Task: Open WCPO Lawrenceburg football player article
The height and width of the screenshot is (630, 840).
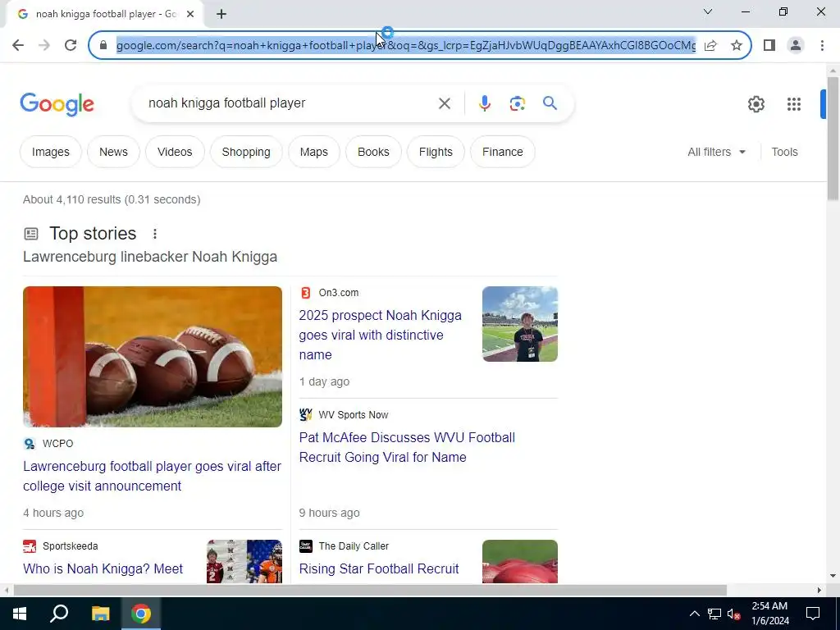Action: (152, 476)
